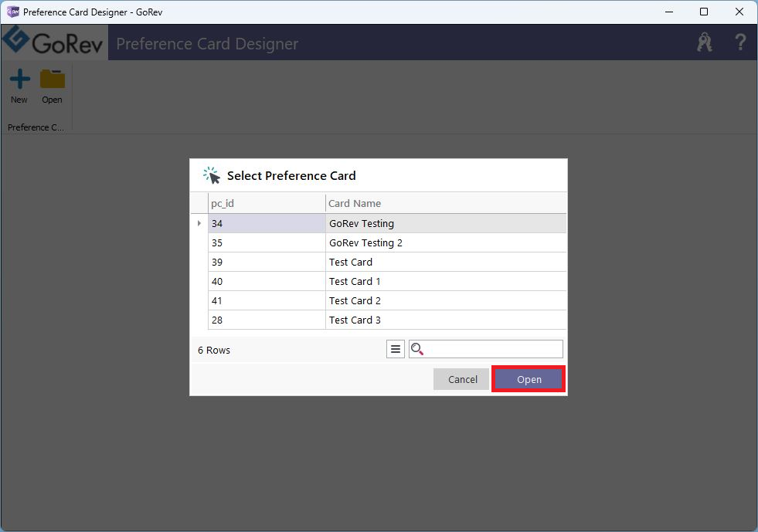Image resolution: width=758 pixels, height=532 pixels.
Task: Click the pc_id cell 34
Action: pos(267,223)
